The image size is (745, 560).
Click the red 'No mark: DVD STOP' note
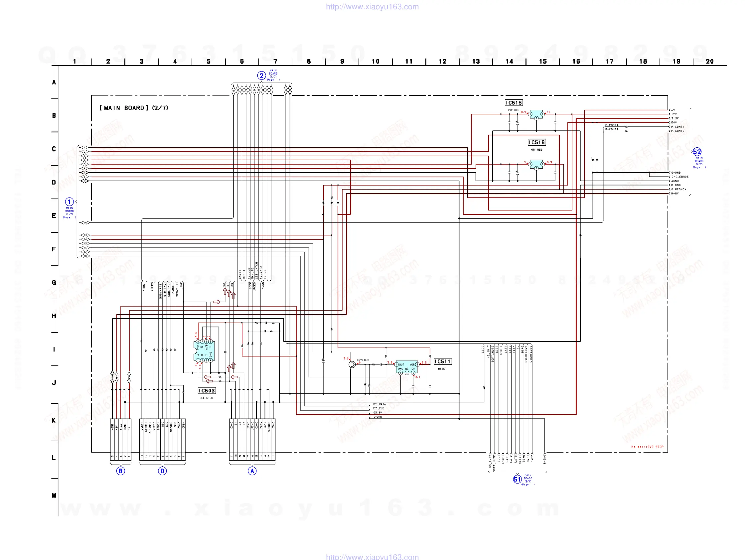coord(647,447)
